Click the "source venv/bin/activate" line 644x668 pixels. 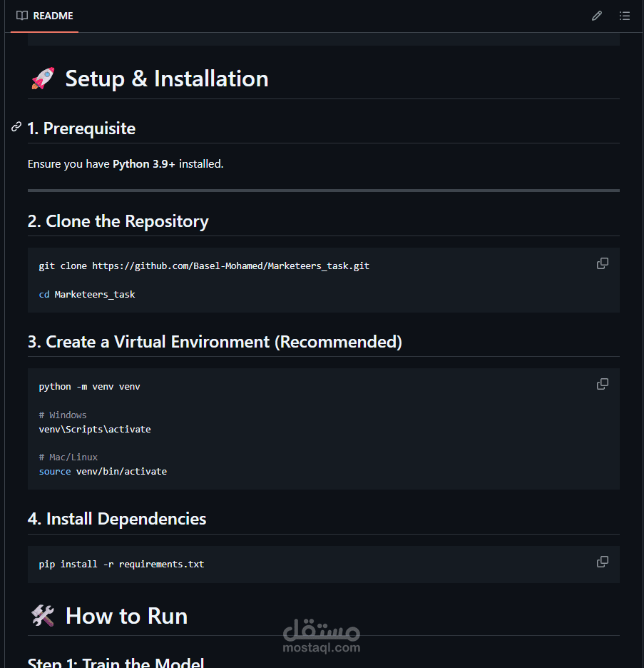103,471
